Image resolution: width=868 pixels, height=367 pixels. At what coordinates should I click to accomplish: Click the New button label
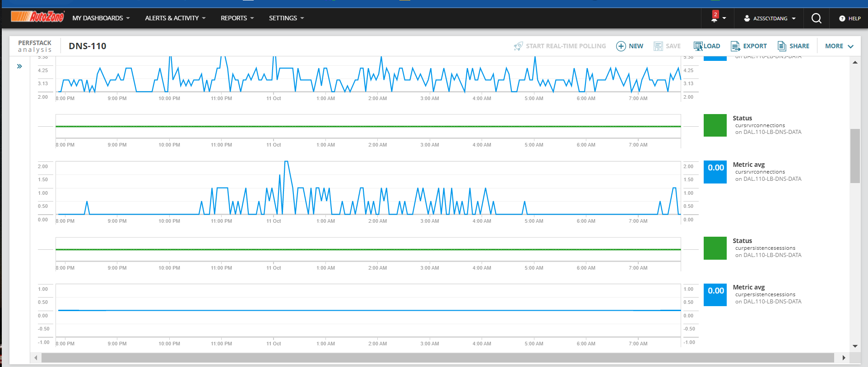pos(636,46)
